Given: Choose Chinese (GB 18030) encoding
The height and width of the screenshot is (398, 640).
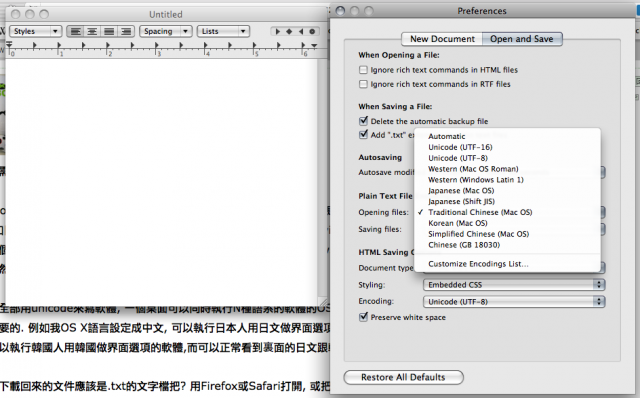Looking at the screenshot, I should tap(507, 245).
